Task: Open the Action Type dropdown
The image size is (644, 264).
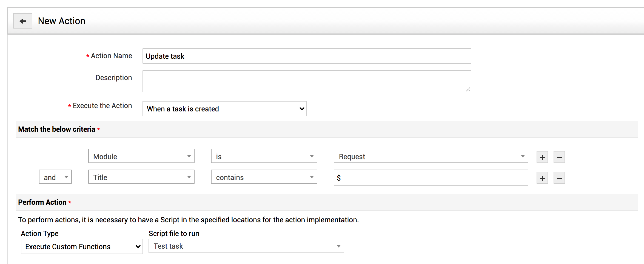Action: click(x=82, y=246)
